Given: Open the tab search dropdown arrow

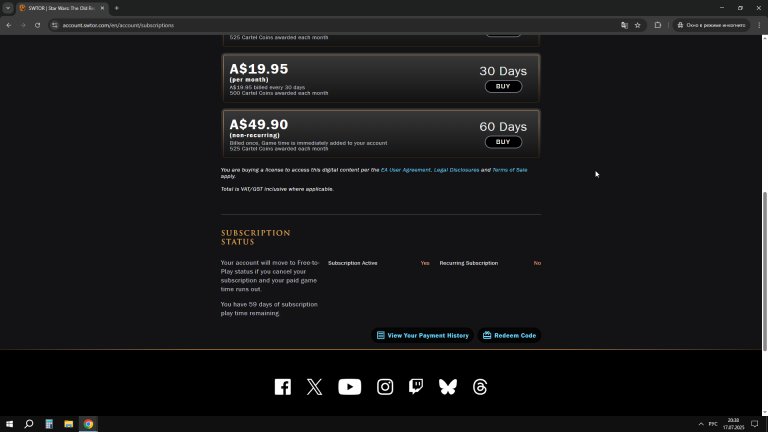Looking at the screenshot, I should tap(8, 8).
